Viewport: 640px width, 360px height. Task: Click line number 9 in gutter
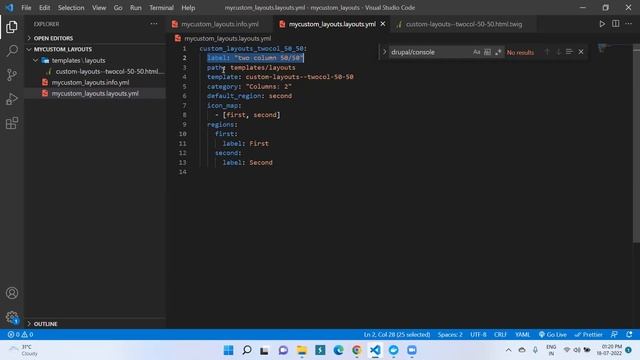click(x=184, y=124)
